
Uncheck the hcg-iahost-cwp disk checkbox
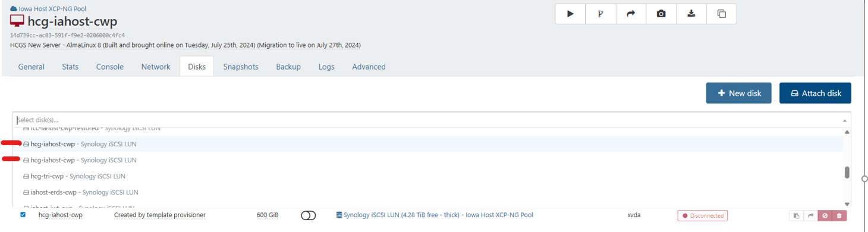23,215
